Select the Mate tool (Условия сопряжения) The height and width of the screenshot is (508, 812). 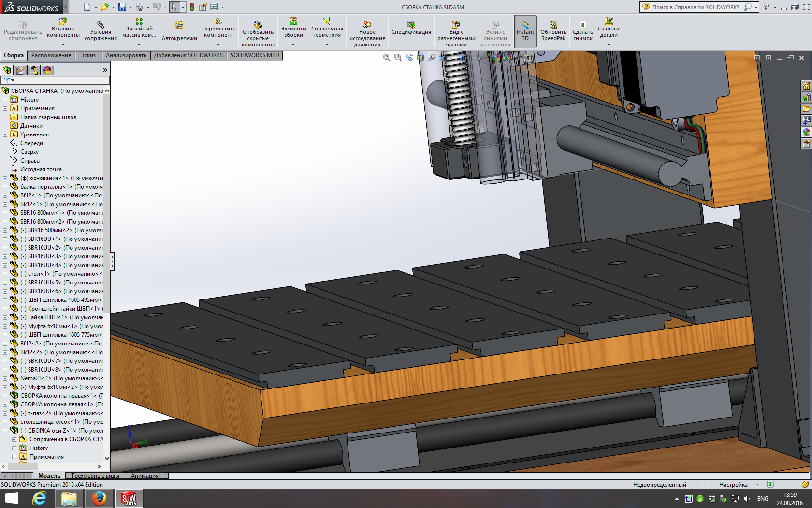[x=101, y=25]
